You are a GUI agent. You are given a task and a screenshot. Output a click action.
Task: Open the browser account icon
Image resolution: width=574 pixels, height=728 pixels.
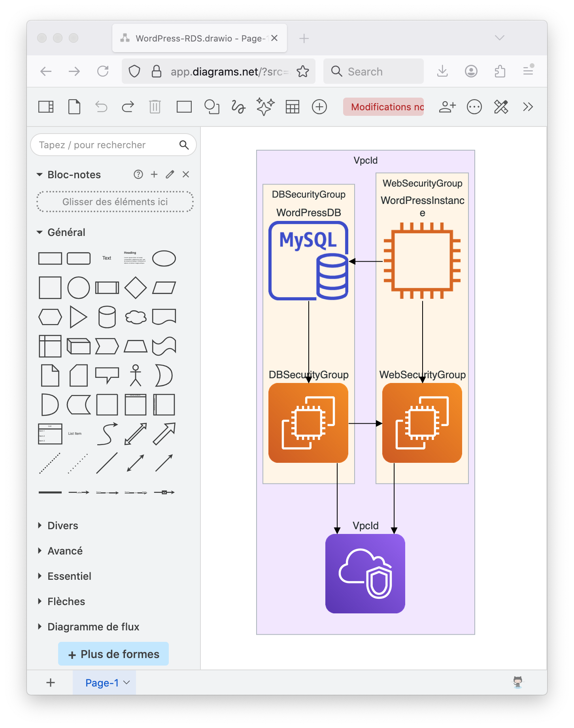click(471, 71)
